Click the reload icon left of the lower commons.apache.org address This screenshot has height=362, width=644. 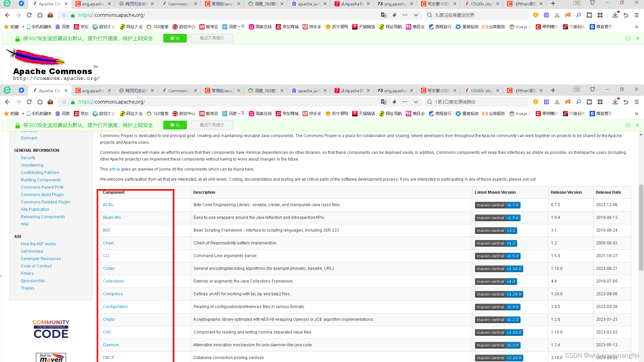(29, 102)
